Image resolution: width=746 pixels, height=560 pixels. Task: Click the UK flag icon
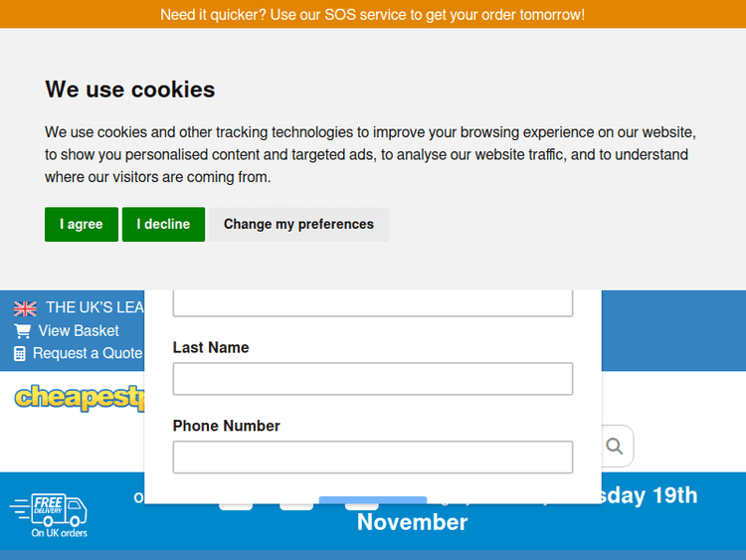pyautogui.click(x=25, y=308)
